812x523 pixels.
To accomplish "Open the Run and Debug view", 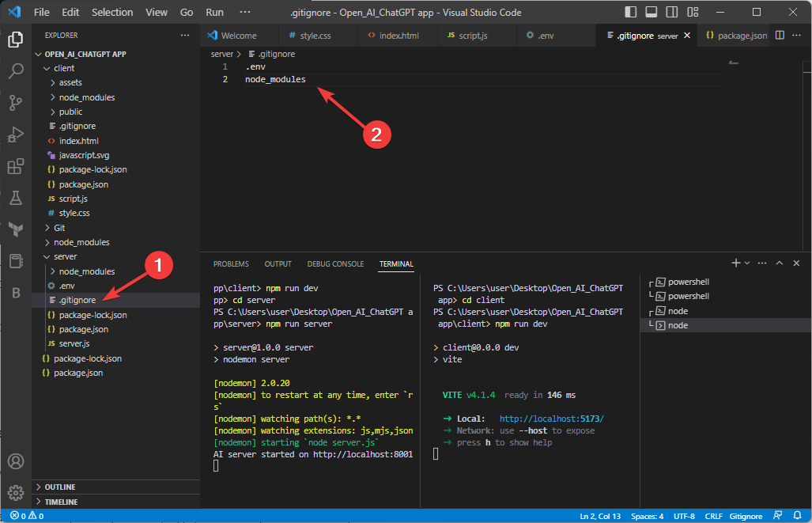I will (x=16, y=135).
